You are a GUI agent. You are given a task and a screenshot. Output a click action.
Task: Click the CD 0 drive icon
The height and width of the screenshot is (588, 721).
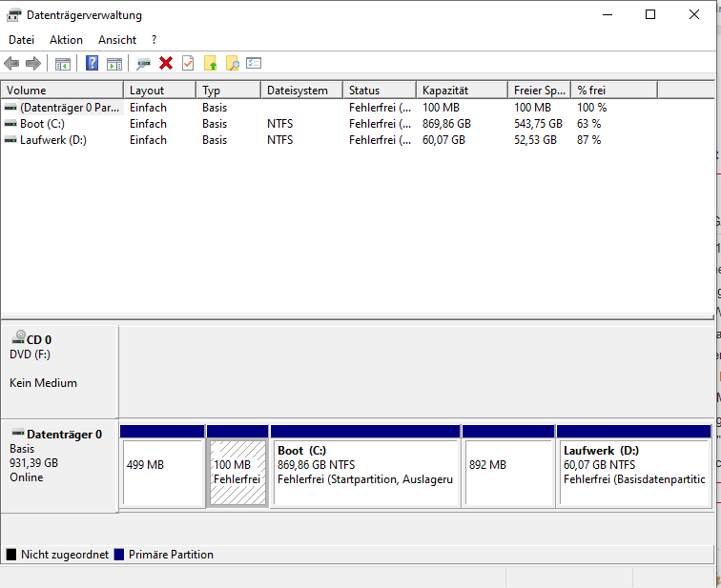(18, 336)
